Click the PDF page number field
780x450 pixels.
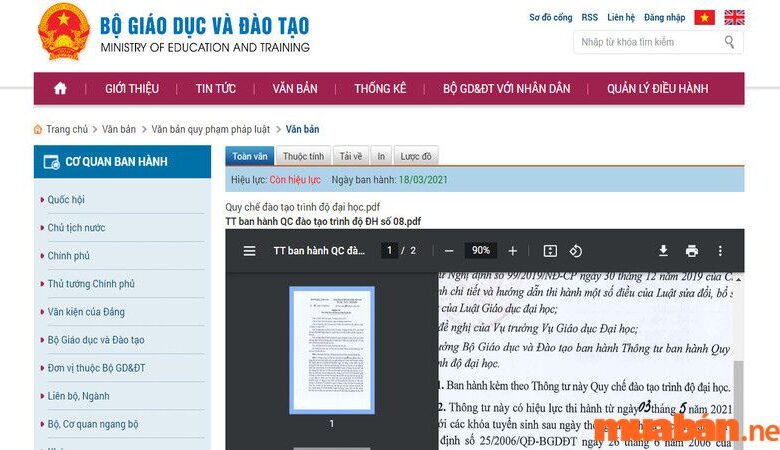(x=389, y=251)
